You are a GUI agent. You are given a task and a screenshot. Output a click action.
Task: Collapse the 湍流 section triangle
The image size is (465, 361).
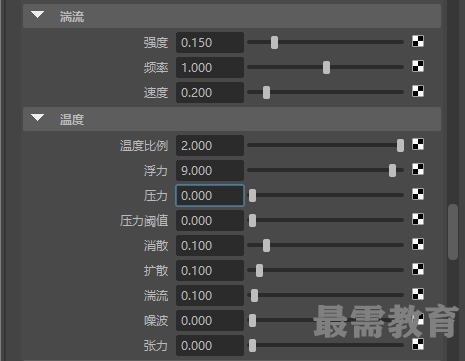point(37,15)
